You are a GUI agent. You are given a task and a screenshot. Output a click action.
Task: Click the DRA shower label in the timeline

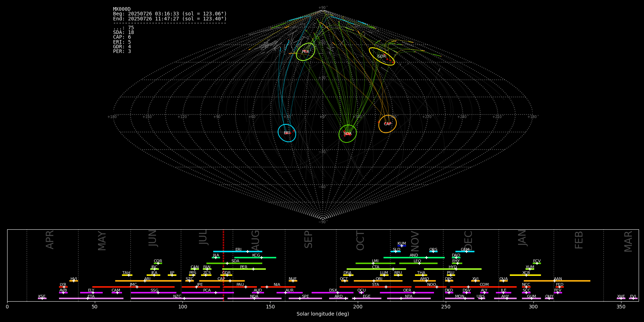coord(347,273)
